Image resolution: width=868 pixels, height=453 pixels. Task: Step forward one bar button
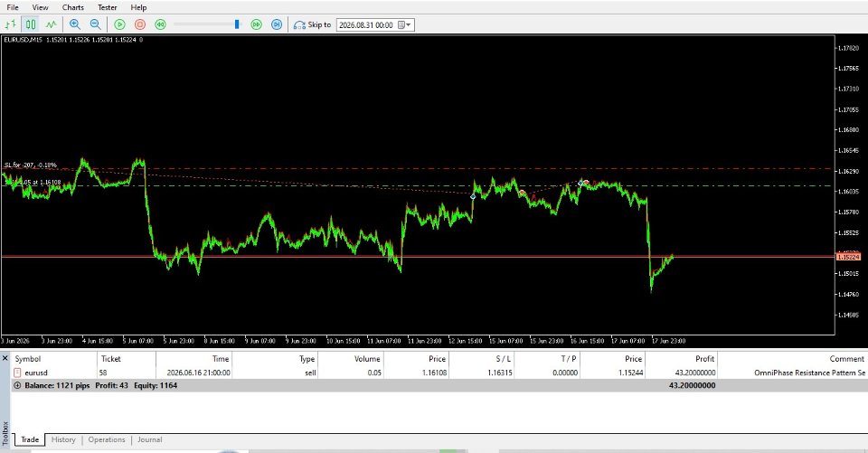click(277, 24)
